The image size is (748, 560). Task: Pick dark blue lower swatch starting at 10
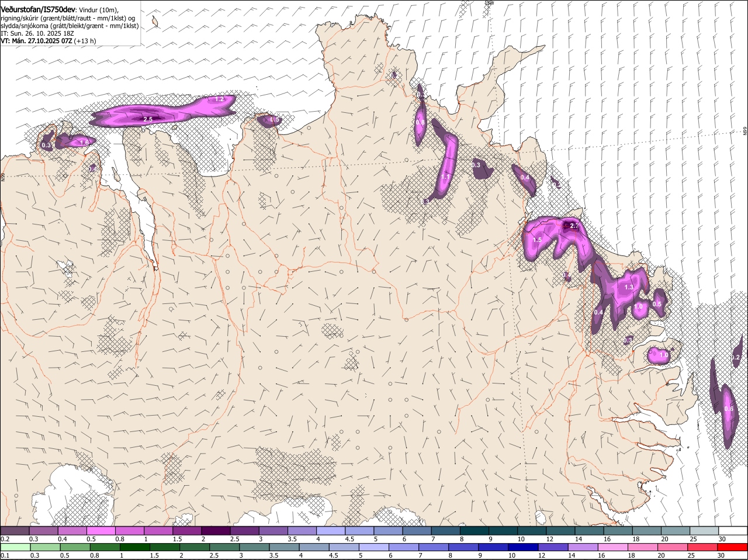[x=522, y=547]
